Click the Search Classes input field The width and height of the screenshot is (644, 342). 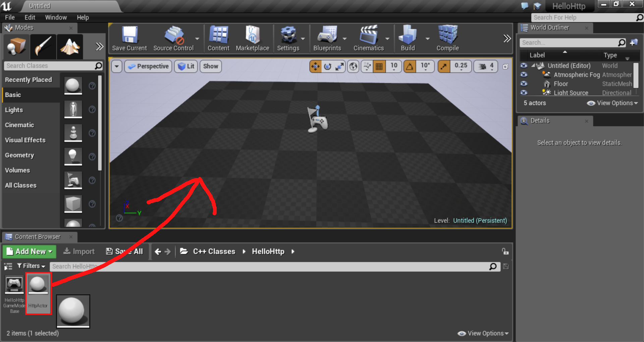[x=50, y=66]
